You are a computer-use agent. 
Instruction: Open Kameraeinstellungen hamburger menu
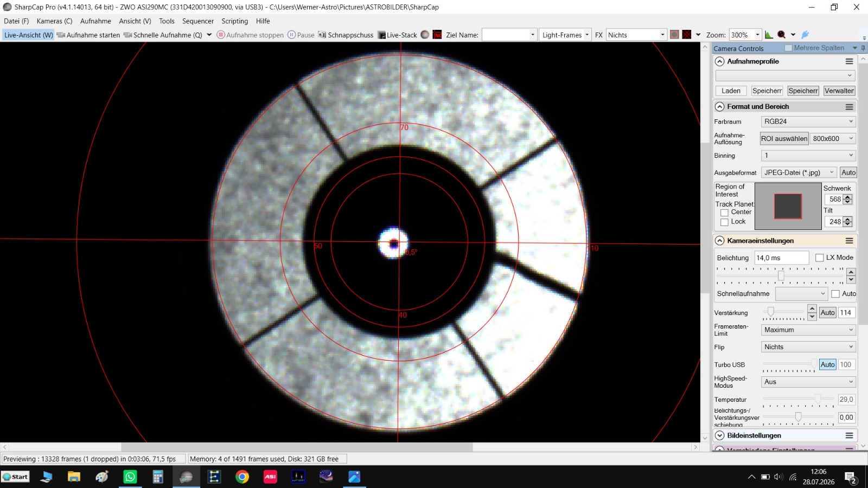(x=850, y=241)
